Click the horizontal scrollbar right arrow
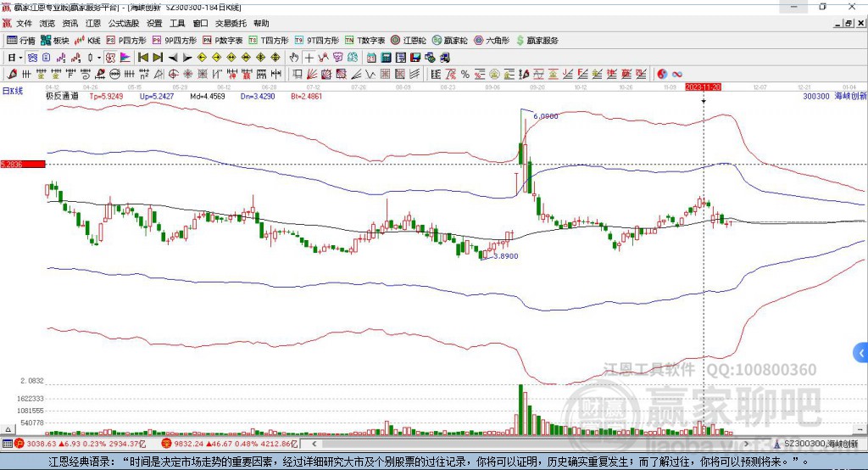The width and height of the screenshot is (868, 470). click(746, 444)
